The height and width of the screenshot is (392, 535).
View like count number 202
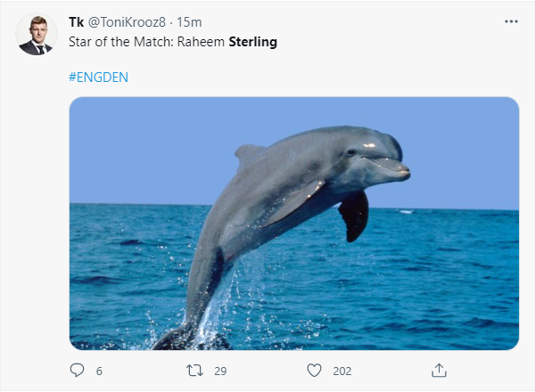tap(342, 371)
